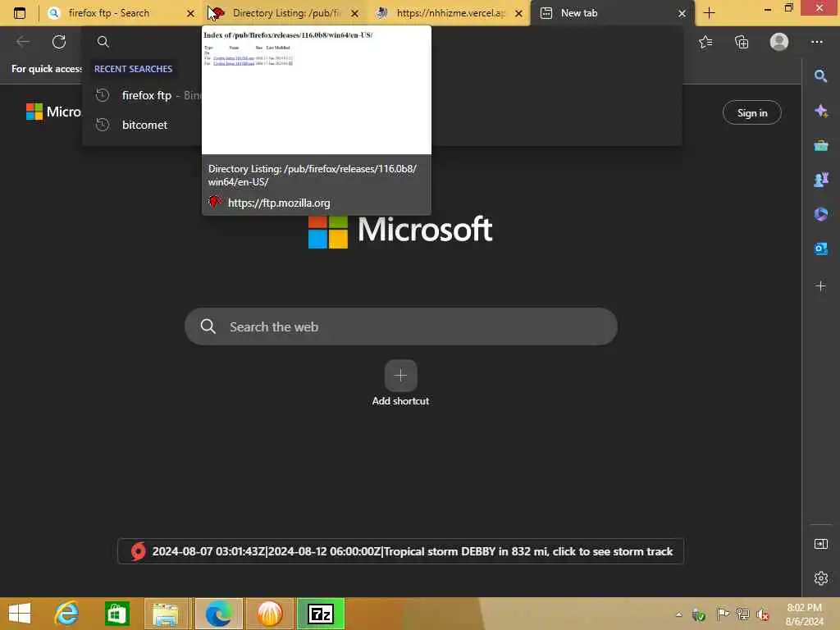
Task: Click the magnifier icon in web search box
Action: coord(208,326)
